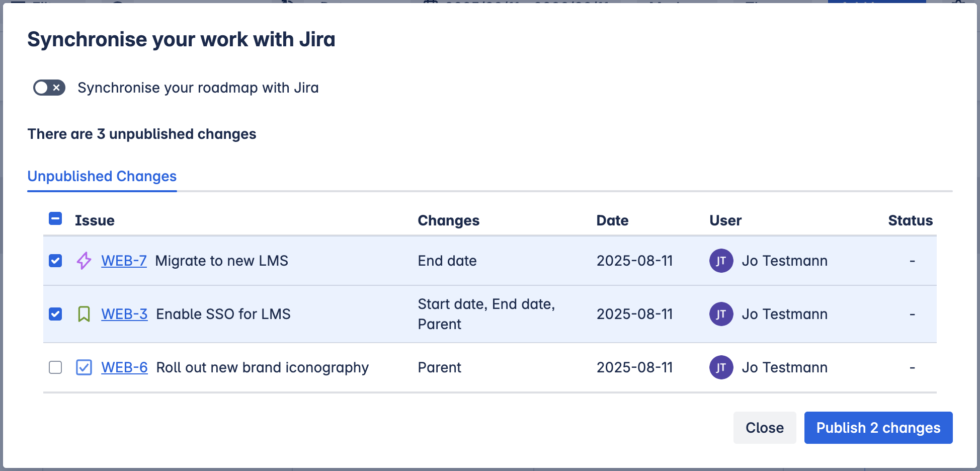Click Jo Testmann's avatar in the WEB-6 row
Viewport: 980px width, 471px height.
click(721, 367)
